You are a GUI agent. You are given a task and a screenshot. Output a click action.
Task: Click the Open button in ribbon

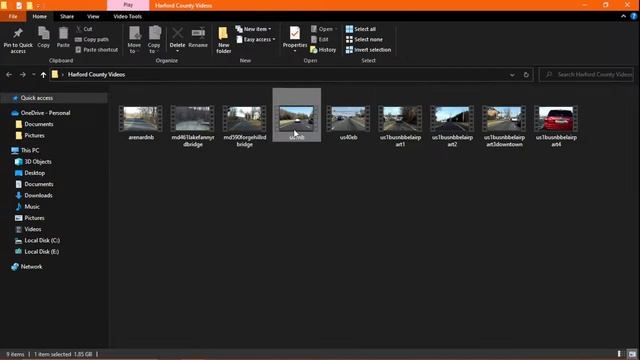click(324, 29)
